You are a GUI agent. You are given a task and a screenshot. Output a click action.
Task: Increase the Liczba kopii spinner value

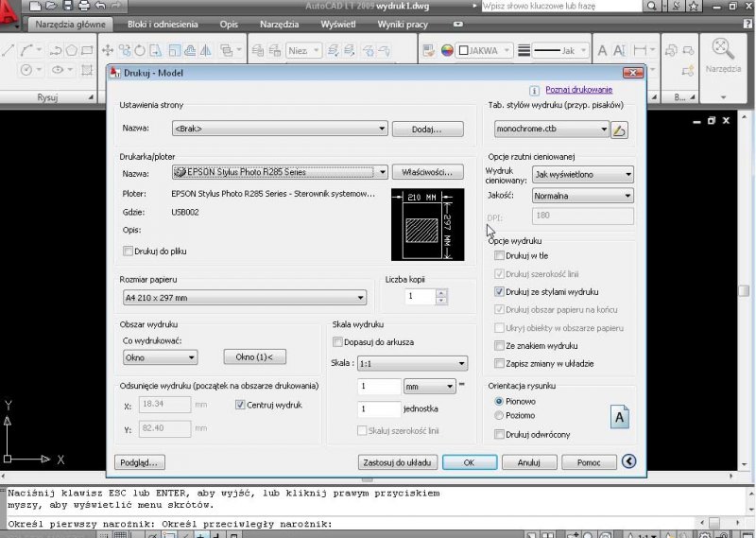(x=441, y=292)
